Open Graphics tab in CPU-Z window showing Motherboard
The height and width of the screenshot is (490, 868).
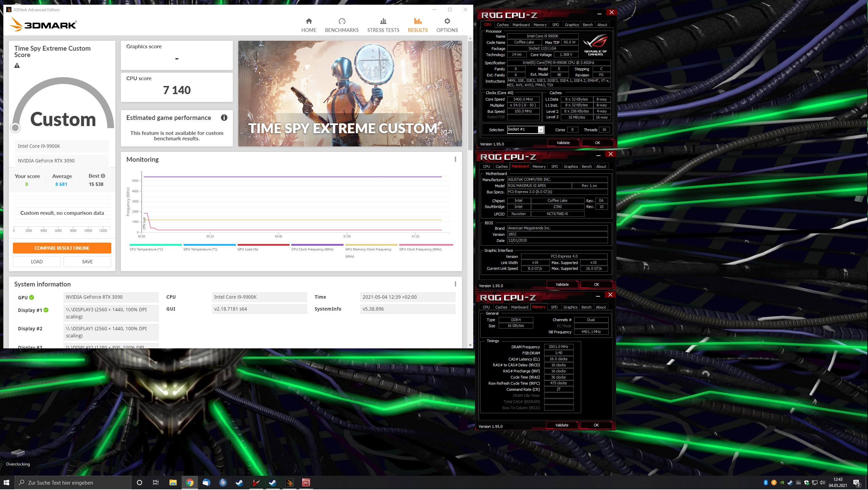[571, 167]
